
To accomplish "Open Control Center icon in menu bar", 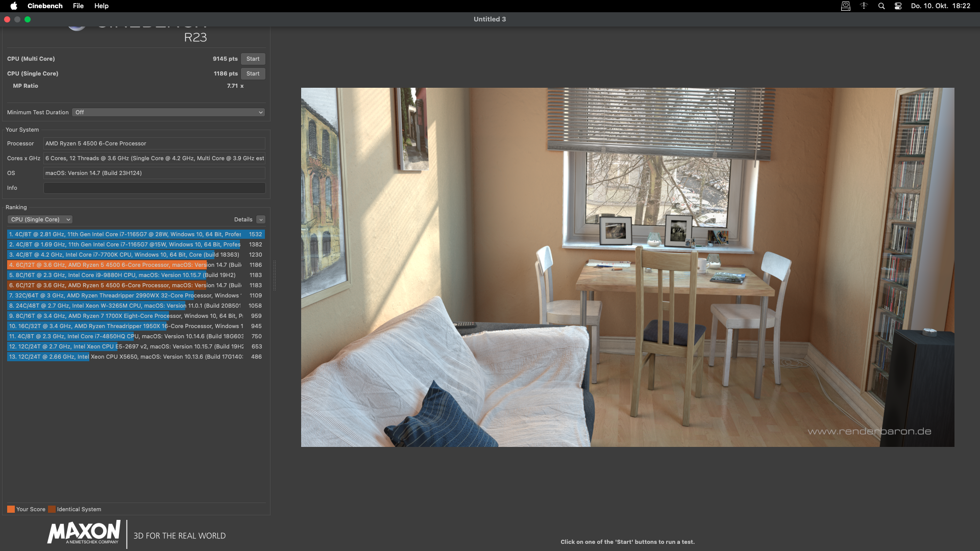I will [898, 6].
